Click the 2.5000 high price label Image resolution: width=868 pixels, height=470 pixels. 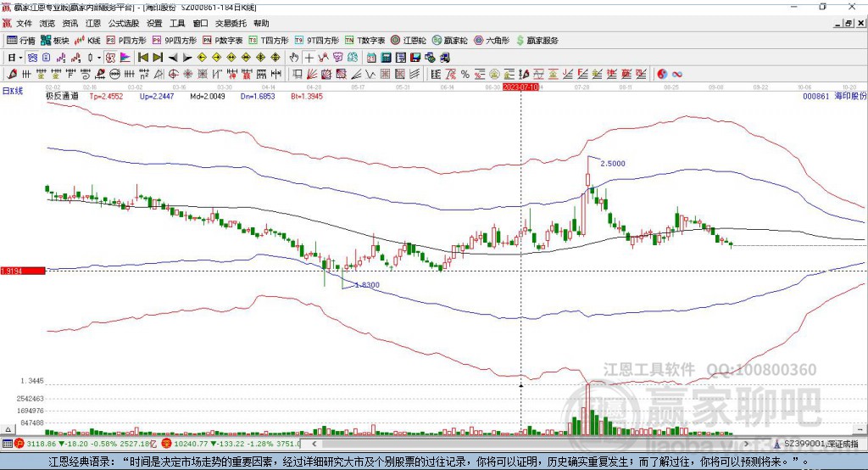pyautogui.click(x=613, y=164)
